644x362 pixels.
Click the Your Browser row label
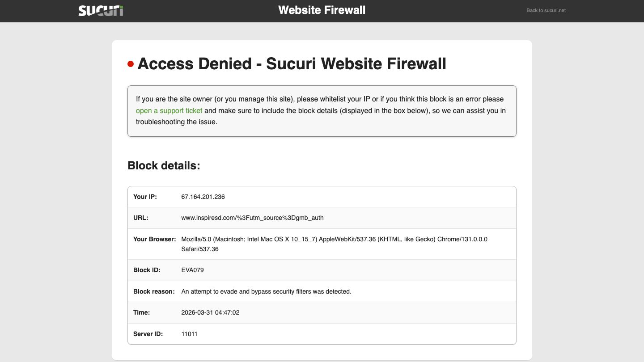tap(155, 239)
